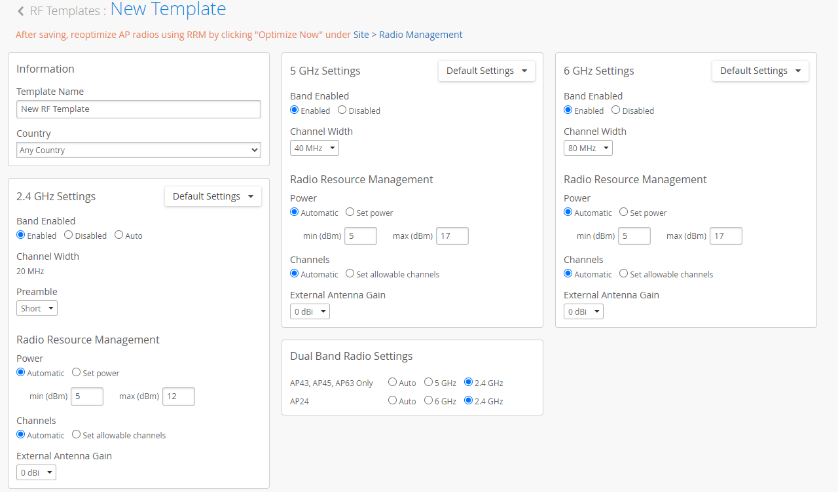
Task: Expand 5 GHz Channel Width 40 MHz dropdown
Action: (314, 148)
